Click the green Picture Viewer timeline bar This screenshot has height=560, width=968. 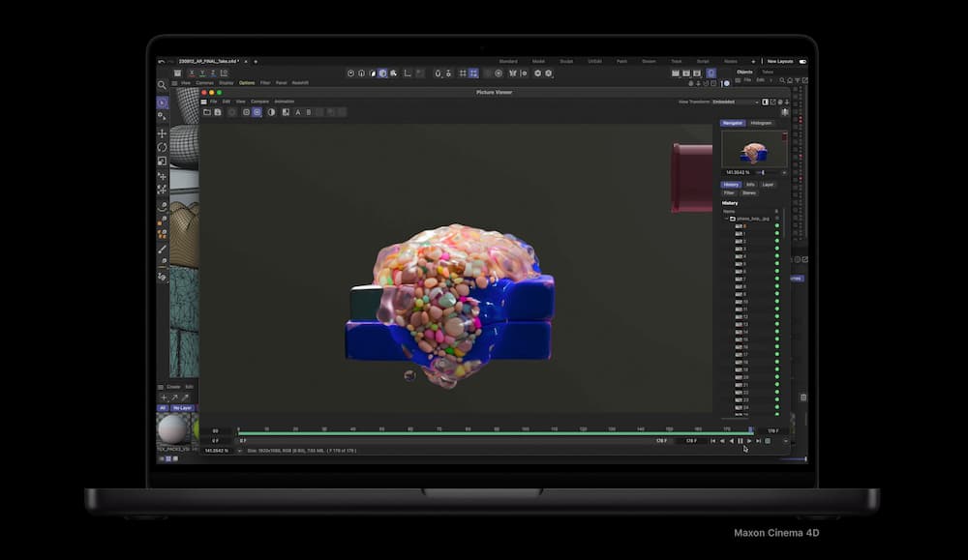pos(494,433)
